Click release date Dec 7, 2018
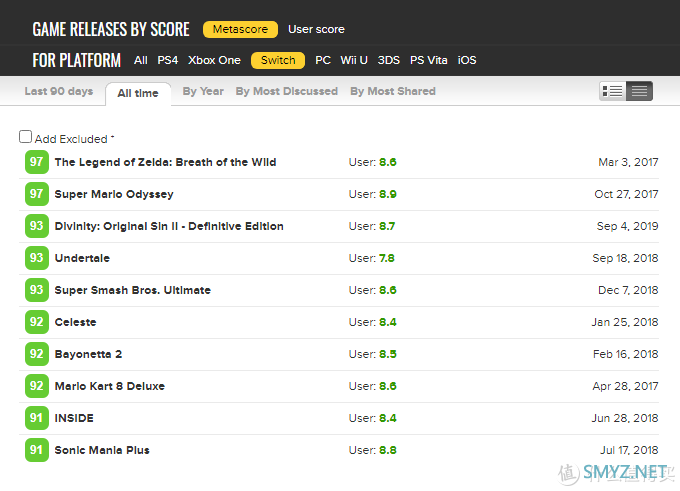680x491 pixels. point(628,290)
